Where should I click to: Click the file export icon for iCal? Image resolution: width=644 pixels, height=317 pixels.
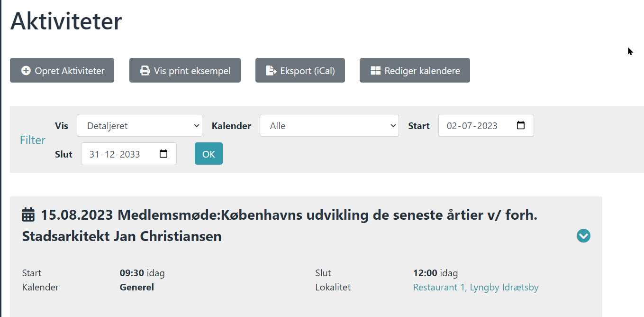(x=271, y=71)
